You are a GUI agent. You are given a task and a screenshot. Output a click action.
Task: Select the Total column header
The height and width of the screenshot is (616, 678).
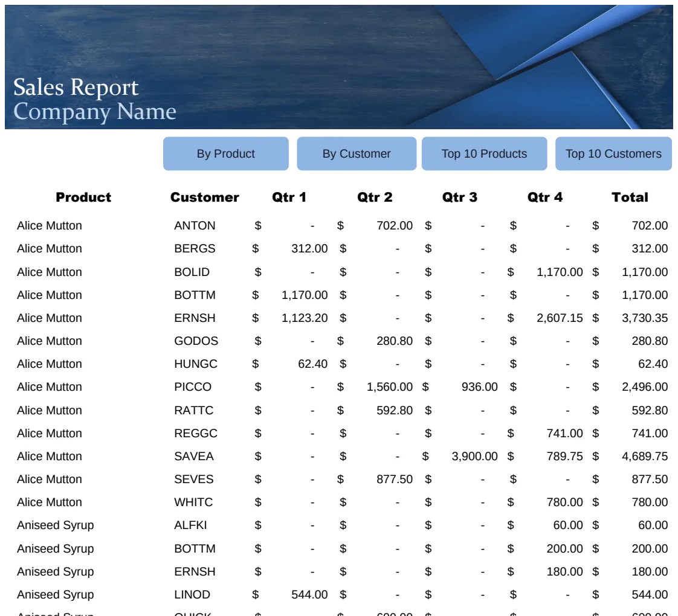(630, 197)
